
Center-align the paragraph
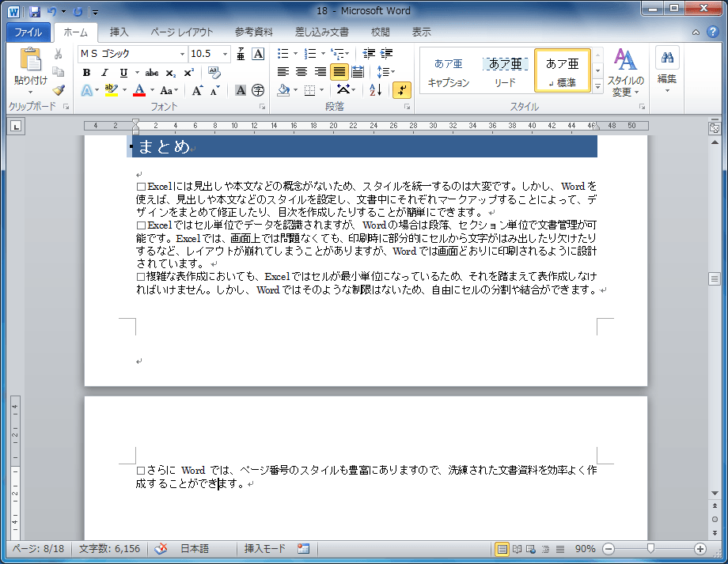(301, 72)
